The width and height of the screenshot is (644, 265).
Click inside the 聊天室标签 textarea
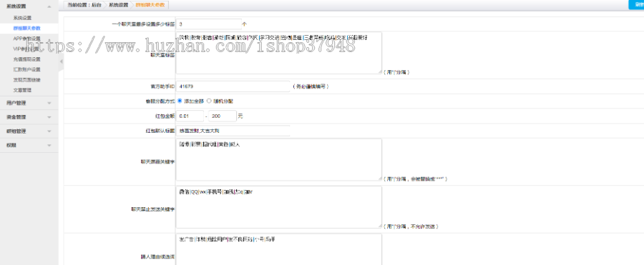tap(278, 53)
